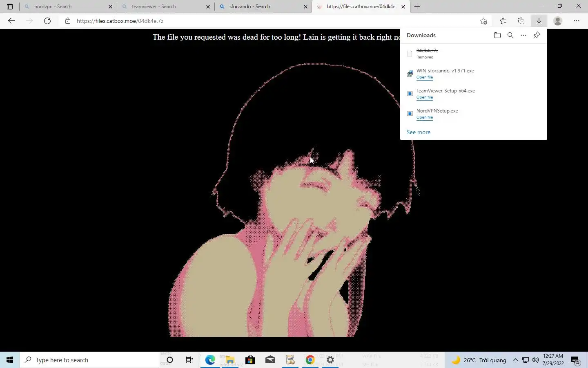The height and width of the screenshot is (368, 588).
Task: Open the notification center
Action: tap(575, 360)
